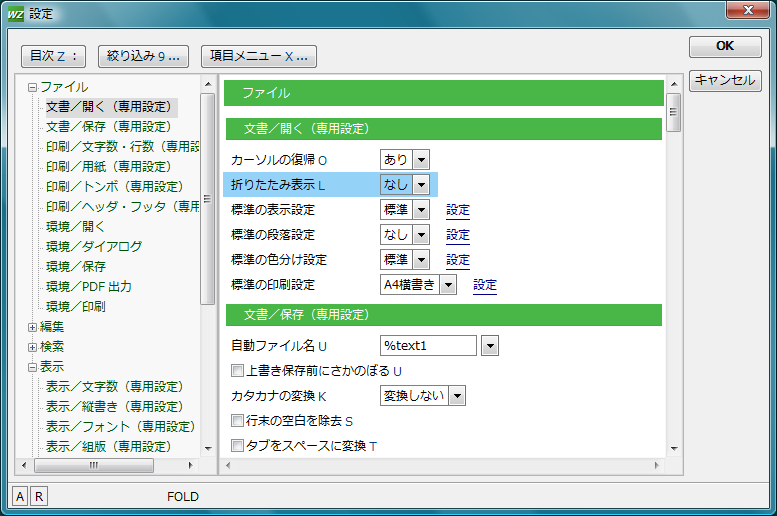Click settings panel vertical scrollbar thumb

click(673, 113)
